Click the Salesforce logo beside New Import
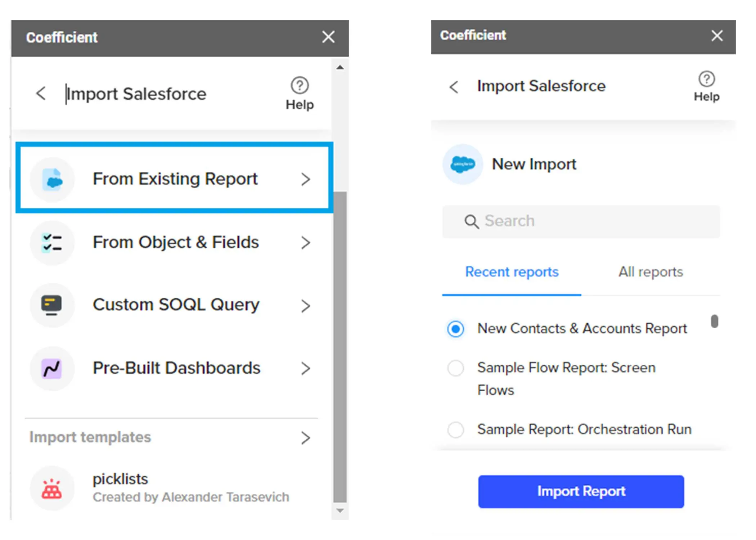 (463, 165)
